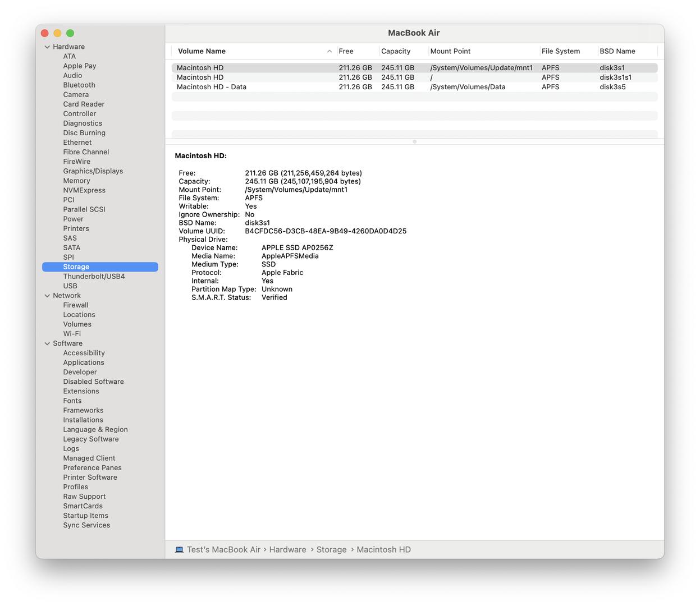Open Thunderbolt/USB4 info
700x606 pixels.
click(94, 276)
